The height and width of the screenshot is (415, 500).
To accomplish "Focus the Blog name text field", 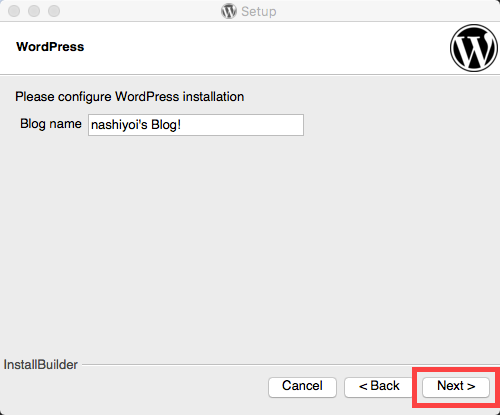I will tap(196, 125).
